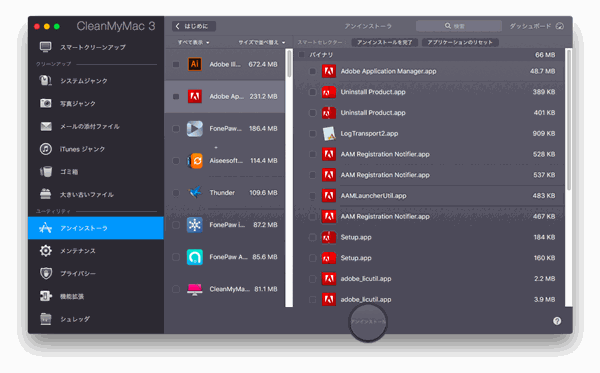Open Large & Old Files (大きい古いファイル) icon
This screenshot has width=600, height=373.
[46, 194]
